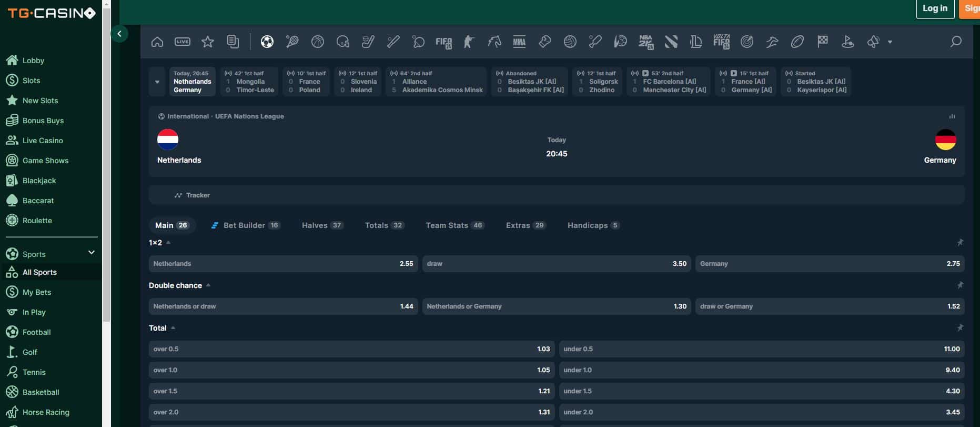Open the live matches list dropdown

tap(157, 82)
